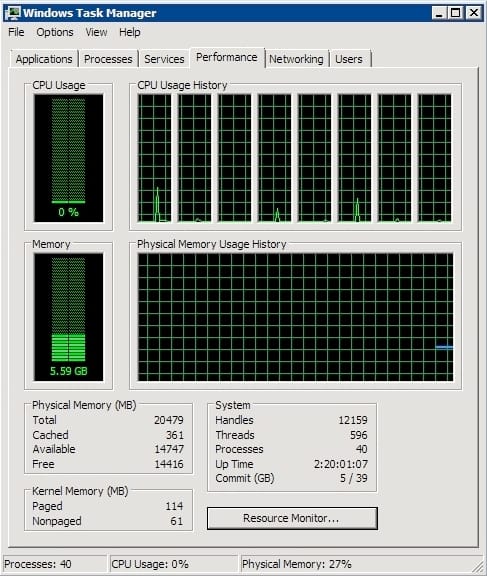Screen dimensions: 487x576
Task: Click the Cached value 361
Action: click(174, 435)
